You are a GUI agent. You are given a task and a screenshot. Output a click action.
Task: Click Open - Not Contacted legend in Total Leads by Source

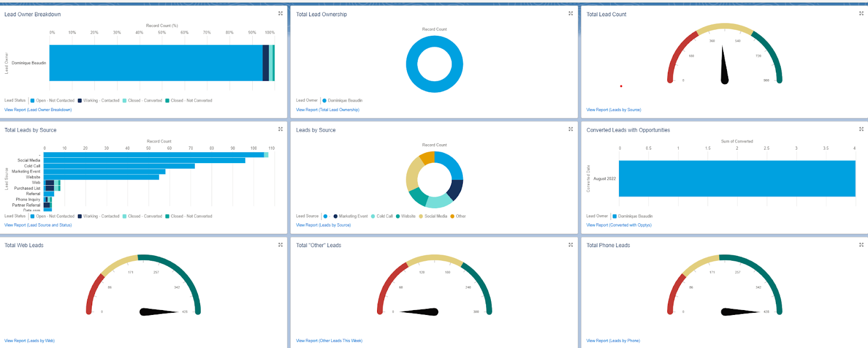point(53,216)
